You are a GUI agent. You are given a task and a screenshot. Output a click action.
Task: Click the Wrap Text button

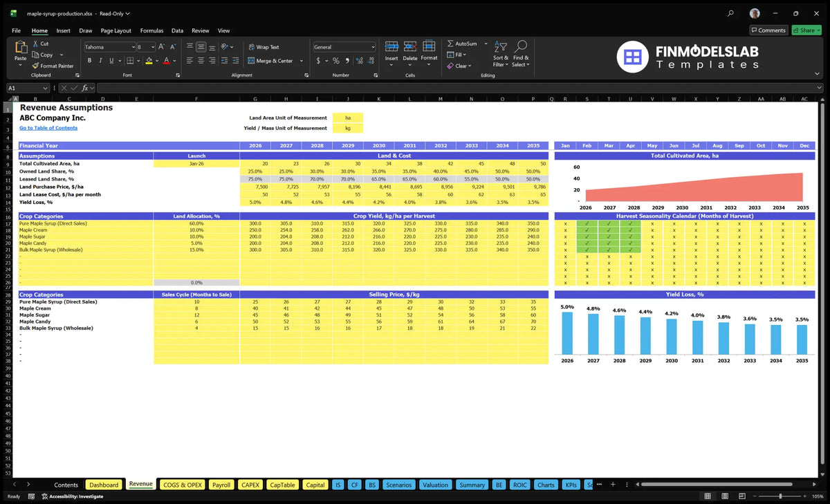pos(264,47)
